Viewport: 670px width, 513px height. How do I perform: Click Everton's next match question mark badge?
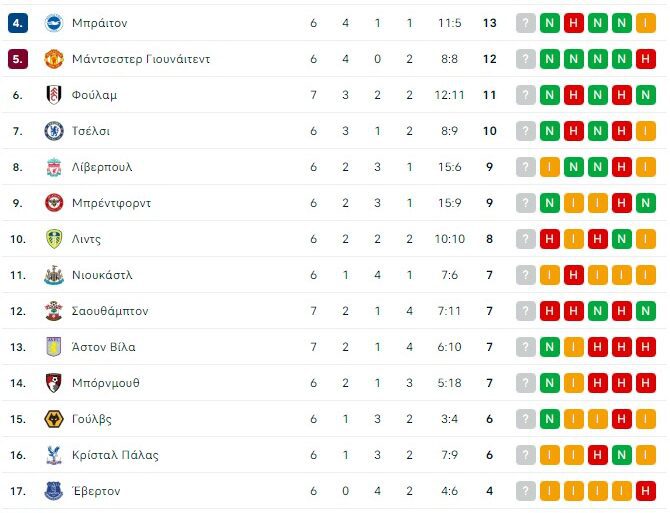coord(526,491)
